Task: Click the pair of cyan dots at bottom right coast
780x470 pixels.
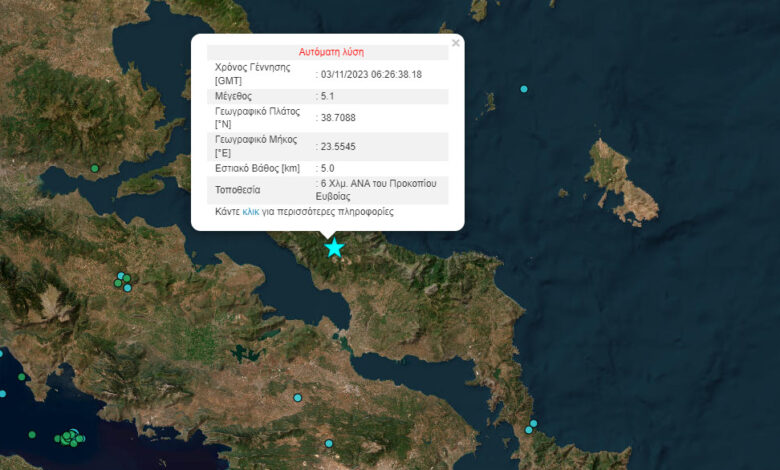Action: (x=530, y=427)
